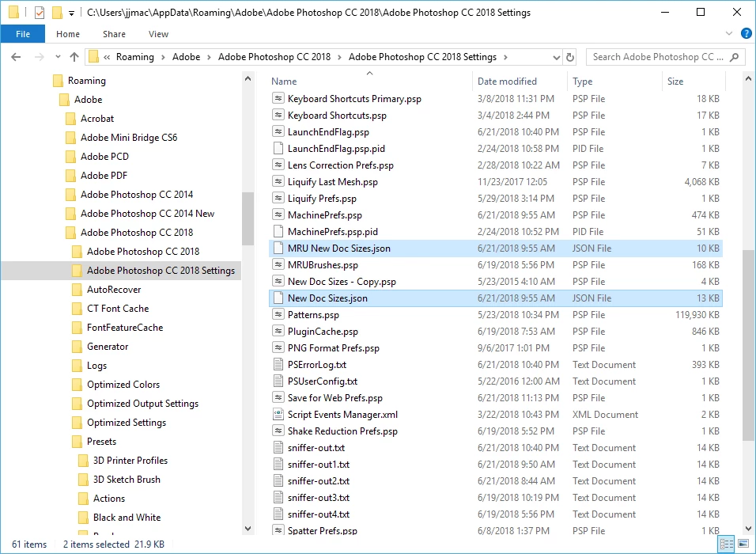
Task: Click folder icon next to Optimized Colors
Action: (x=77, y=385)
